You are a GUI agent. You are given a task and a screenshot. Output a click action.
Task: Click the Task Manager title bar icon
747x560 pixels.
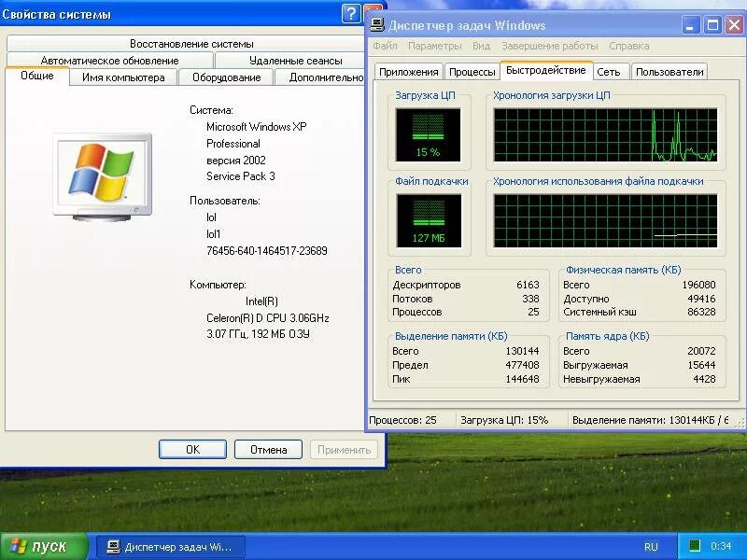(x=377, y=24)
